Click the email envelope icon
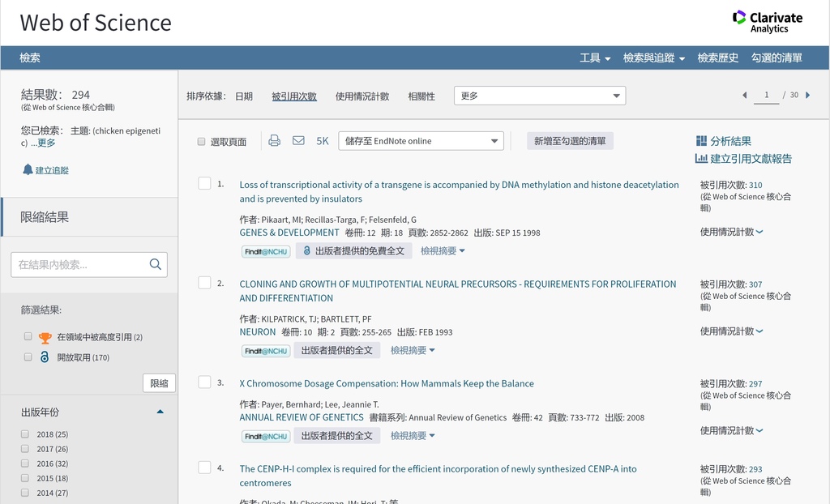Screen dimensions: 830x504 (298, 141)
